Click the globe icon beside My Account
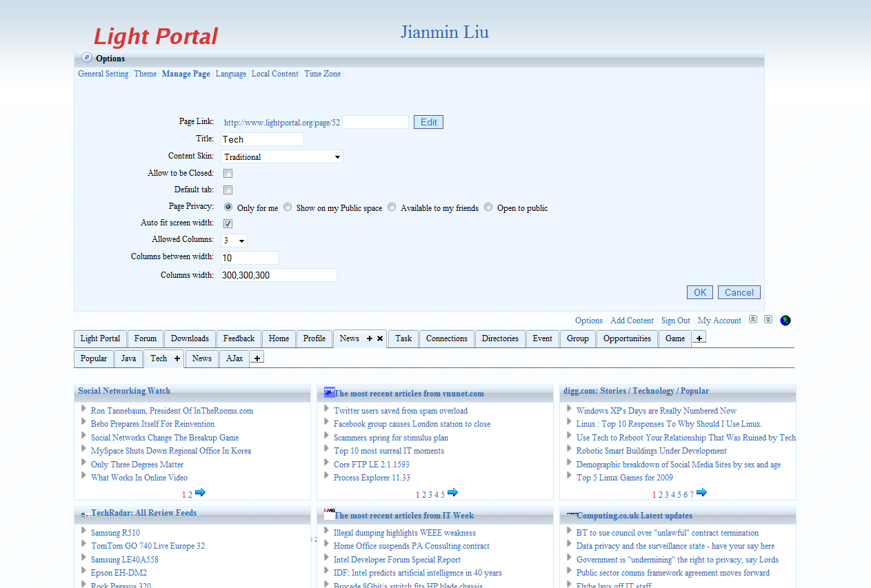 [785, 321]
